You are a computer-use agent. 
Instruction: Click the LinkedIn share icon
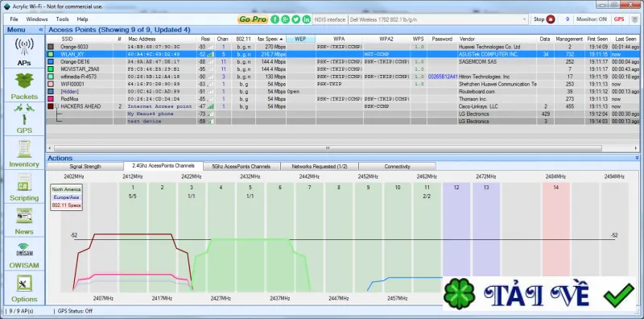point(307,19)
